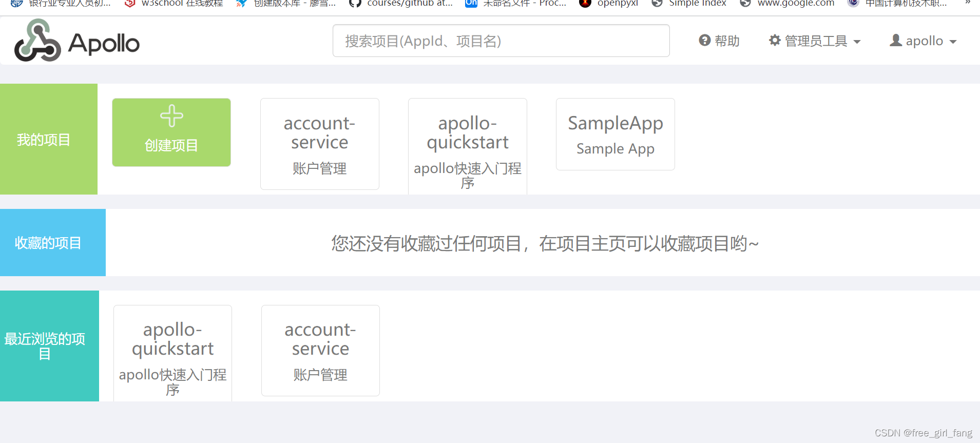Open account-service under 我的项目
980x443 pixels.
(x=320, y=144)
